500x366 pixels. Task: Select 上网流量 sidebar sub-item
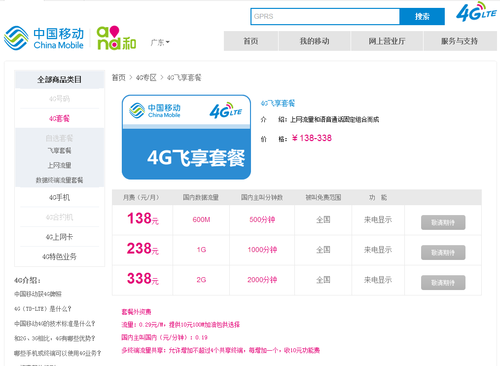(x=59, y=165)
